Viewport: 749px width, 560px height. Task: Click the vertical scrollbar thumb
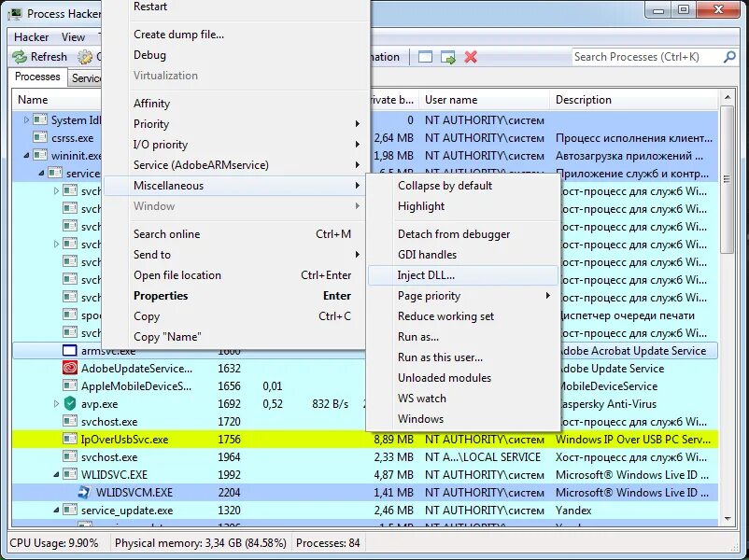click(x=727, y=179)
